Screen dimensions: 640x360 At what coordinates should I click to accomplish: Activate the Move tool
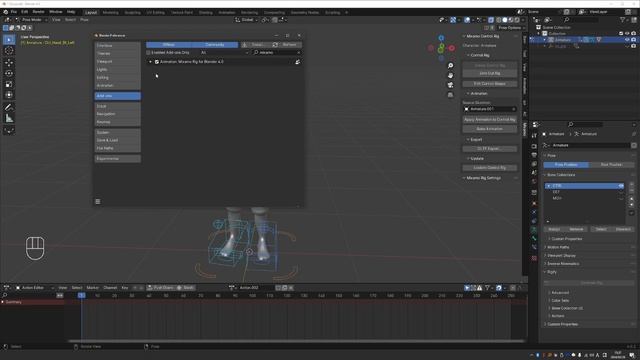tap(9, 62)
